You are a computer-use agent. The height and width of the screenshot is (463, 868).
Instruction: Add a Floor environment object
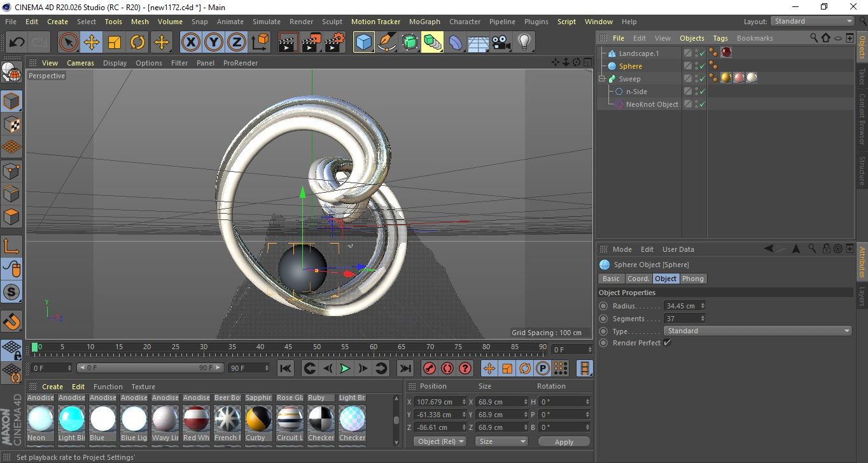pos(479,43)
